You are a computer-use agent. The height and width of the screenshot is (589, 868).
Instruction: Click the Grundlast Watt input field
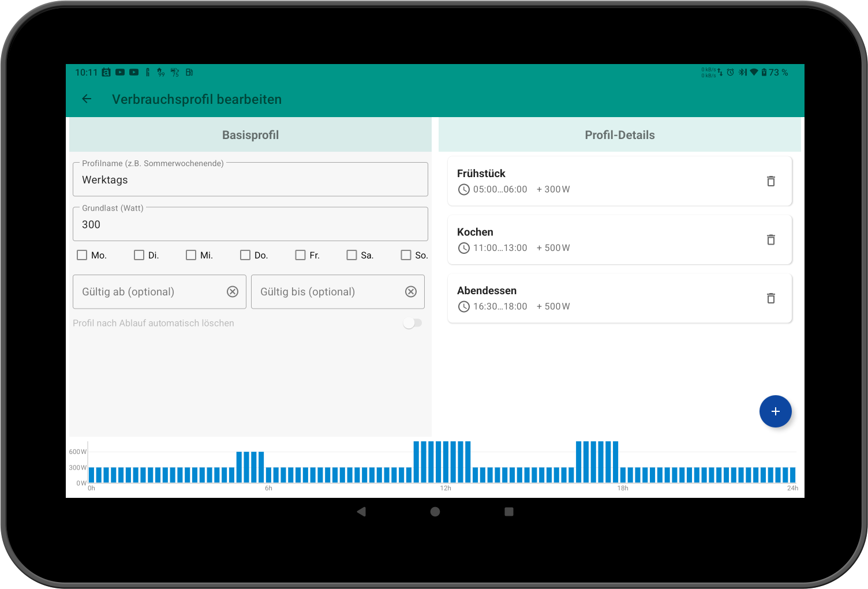pos(250,224)
